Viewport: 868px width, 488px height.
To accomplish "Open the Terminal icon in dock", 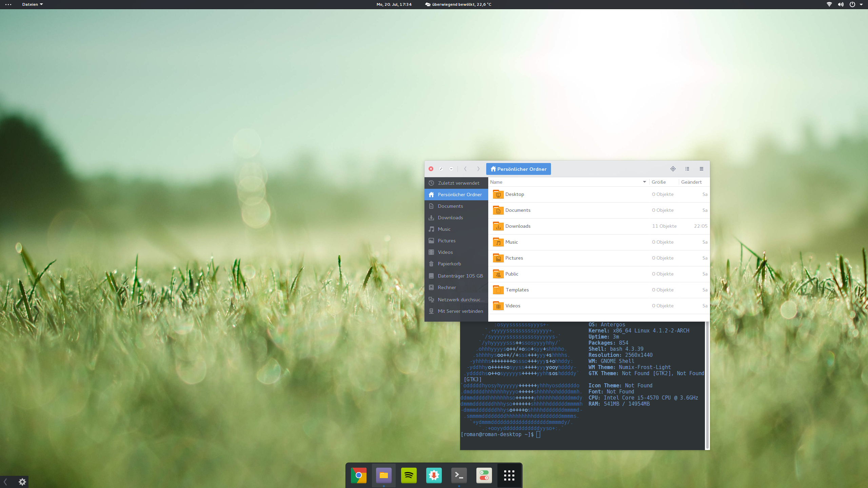I will pyautogui.click(x=459, y=475).
